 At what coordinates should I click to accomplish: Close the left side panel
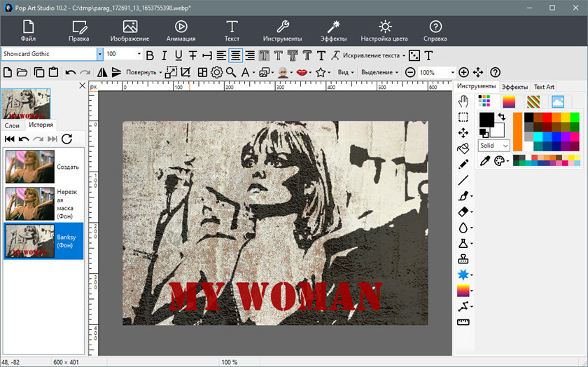click(83, 85)
